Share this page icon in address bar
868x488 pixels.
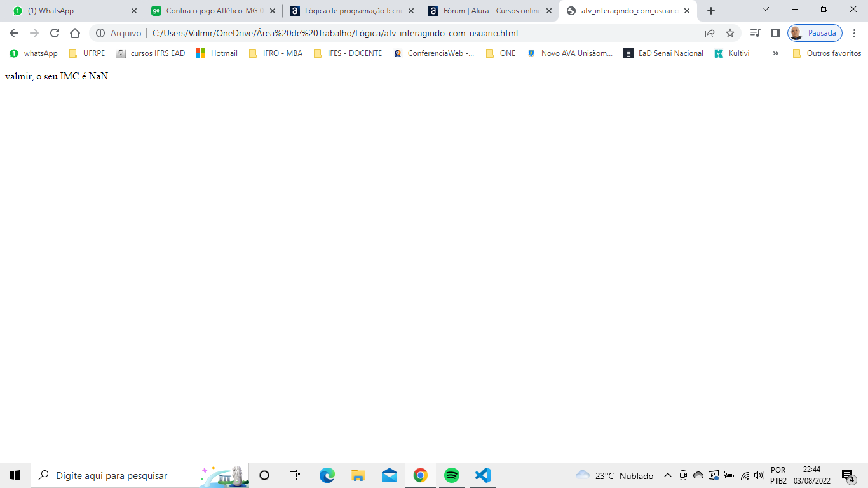coord(710,33)
